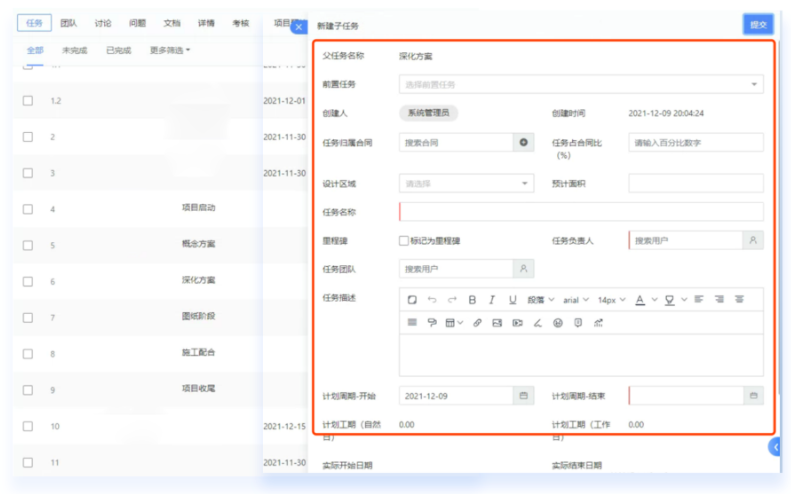Click the 提交 button
Image resolution: width=791 pixels, height=494 pixels.
click(x=758, y=24)
